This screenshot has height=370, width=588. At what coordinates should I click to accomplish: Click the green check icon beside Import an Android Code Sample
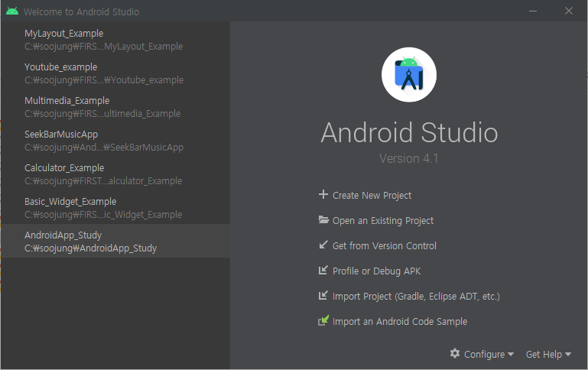tap(323, 320)
